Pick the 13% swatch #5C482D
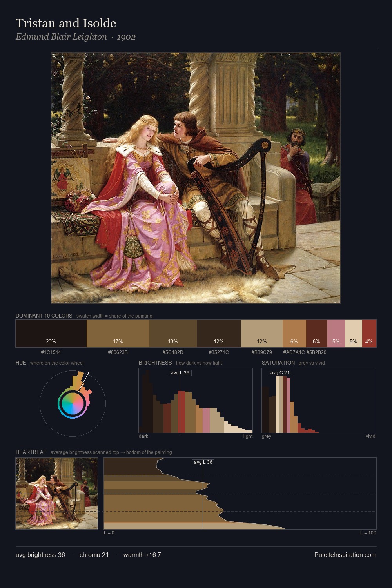This screenshot has width=392, height=588. point(173,334)
